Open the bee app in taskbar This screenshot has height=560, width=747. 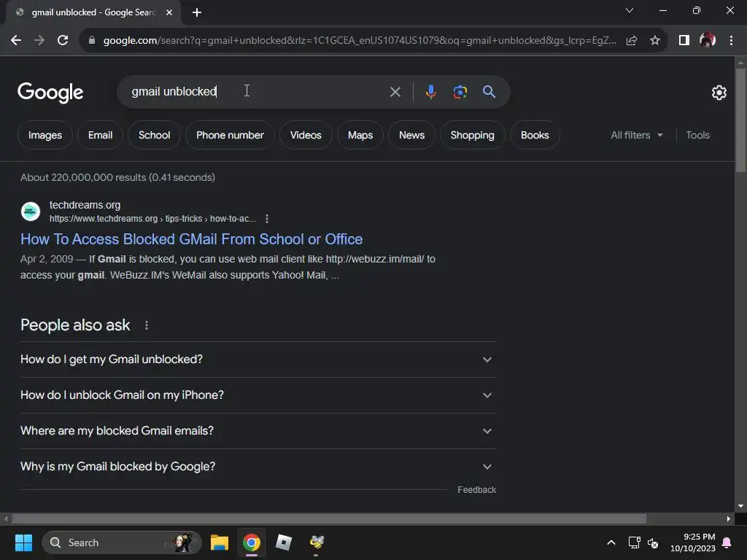(317, 542)
